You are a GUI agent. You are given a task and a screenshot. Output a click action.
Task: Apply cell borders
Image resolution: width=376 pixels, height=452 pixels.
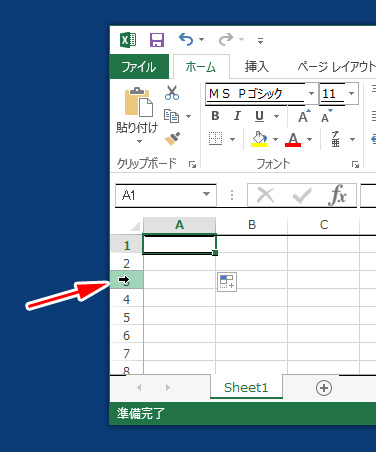(x=215, y=139)
